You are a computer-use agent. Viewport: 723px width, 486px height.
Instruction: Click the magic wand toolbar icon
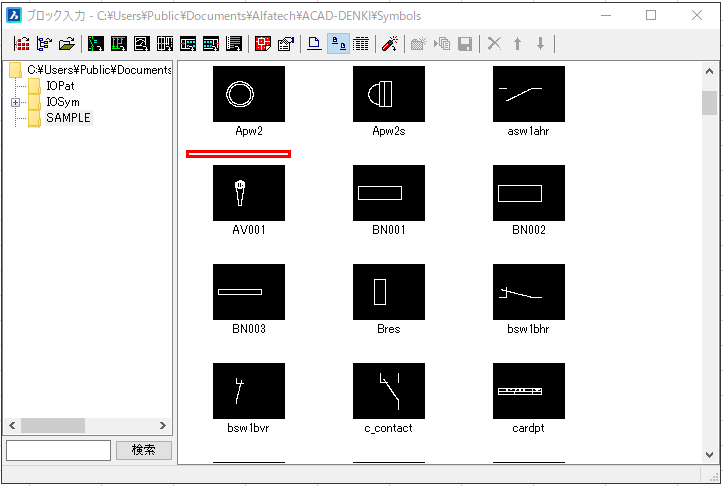click(x=390, y=44)
